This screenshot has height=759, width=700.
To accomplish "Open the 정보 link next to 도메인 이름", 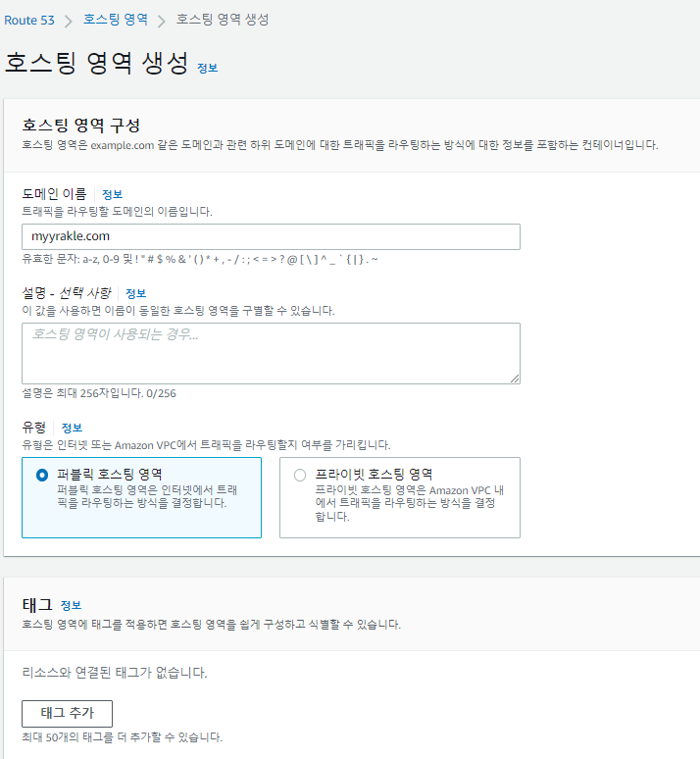I will coord(112,194).
